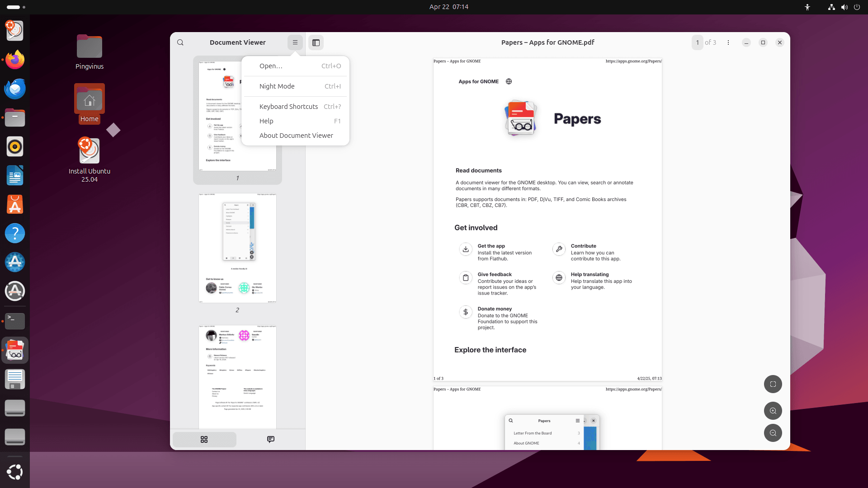
Task: Click Letter From the Board row on page 2
Action: click(547, 433)
